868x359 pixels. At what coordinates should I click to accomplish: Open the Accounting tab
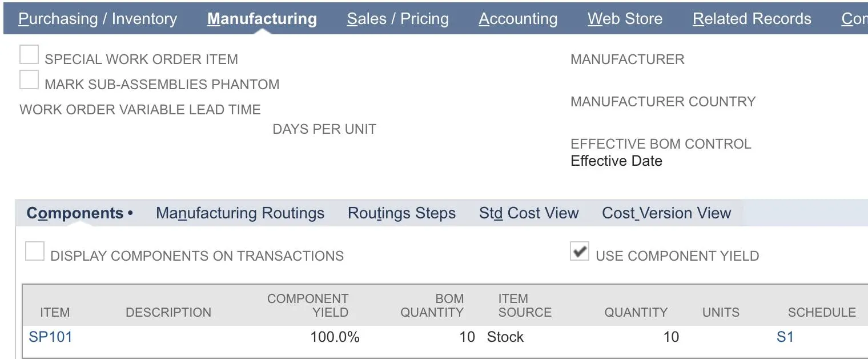[x=517, y=18]
